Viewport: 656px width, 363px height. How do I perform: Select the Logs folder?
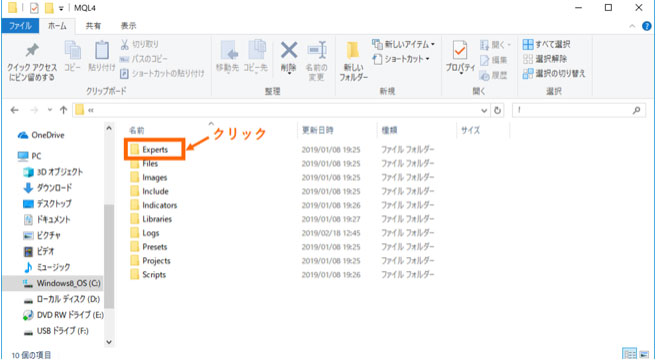coord(144,233)
